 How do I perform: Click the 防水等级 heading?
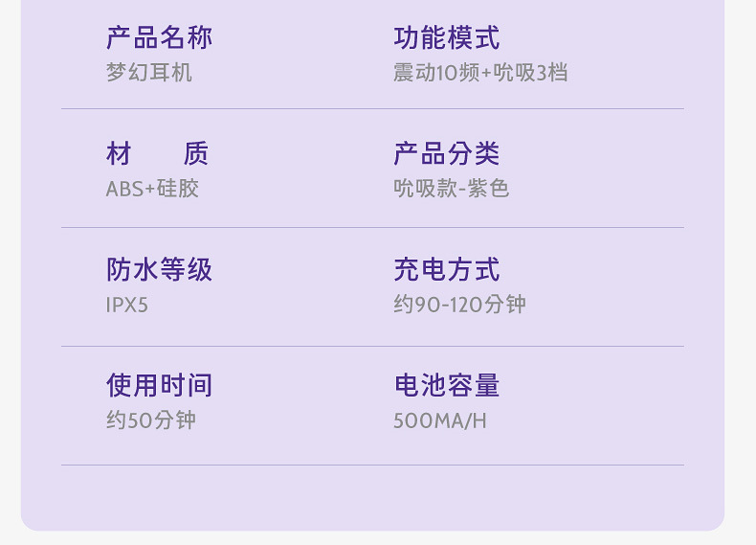[159, 270]
